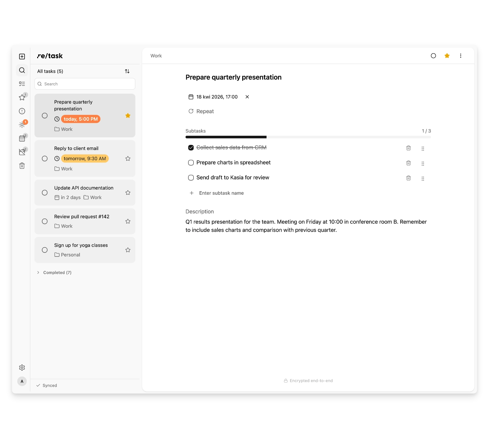Viewport: 489px width, 448px height.
Task: Open the Reply to client email task
Action: (85, 159)
